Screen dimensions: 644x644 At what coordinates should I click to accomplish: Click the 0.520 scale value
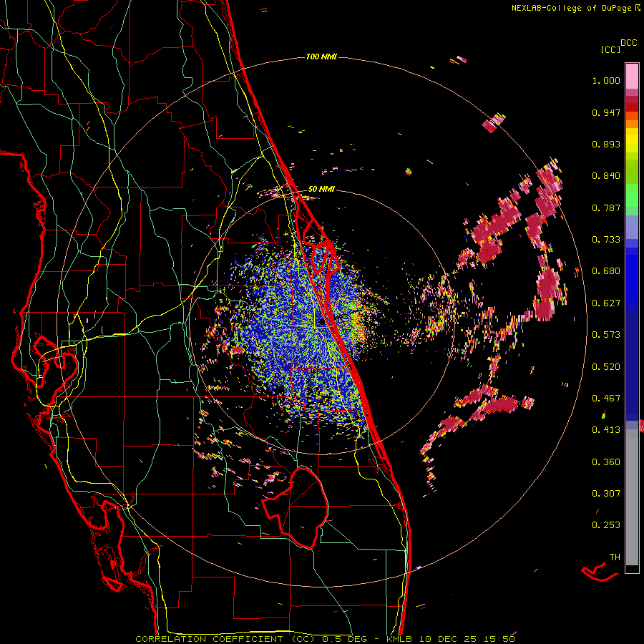coord(606,367)
